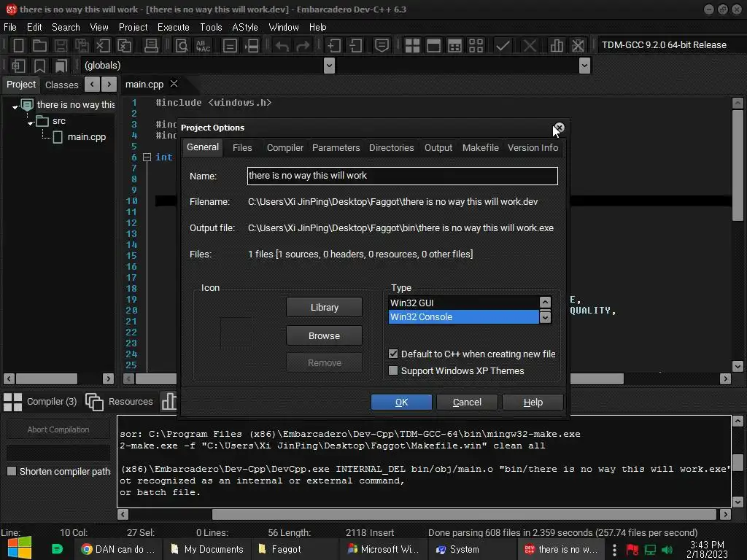This screenshot has width=747, height=560.
Task: Toggle Default to C++ when creating new file
Action: coord(393,354)
